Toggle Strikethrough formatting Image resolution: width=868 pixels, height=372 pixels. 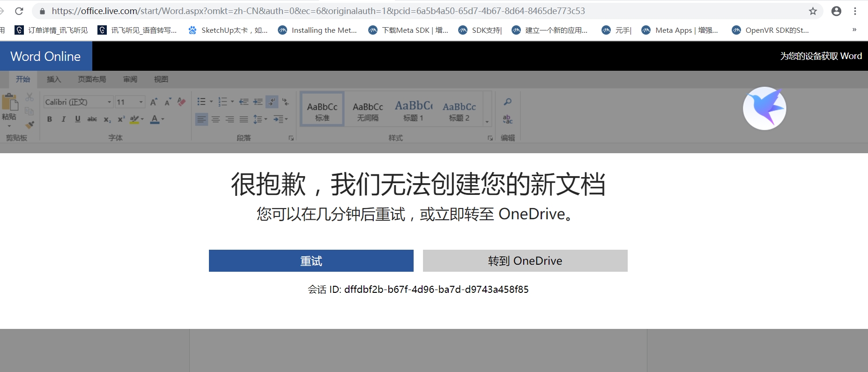coord(92,119)
